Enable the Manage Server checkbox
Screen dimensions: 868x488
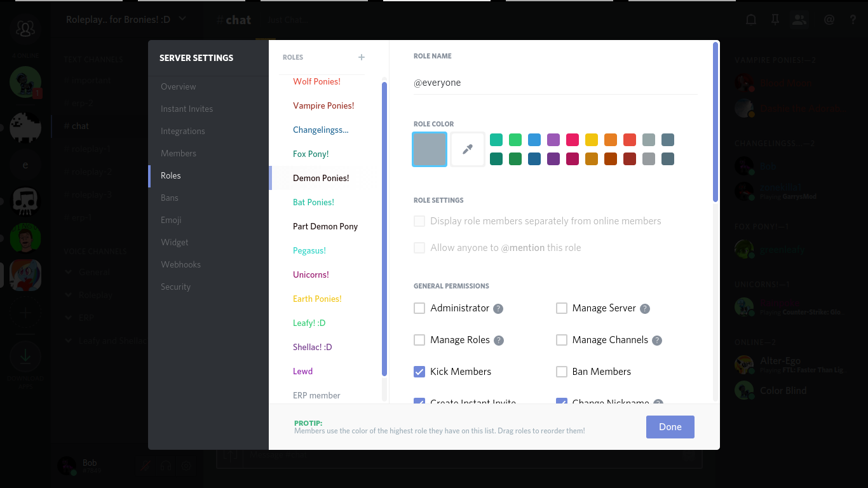(x=562, y=308)
